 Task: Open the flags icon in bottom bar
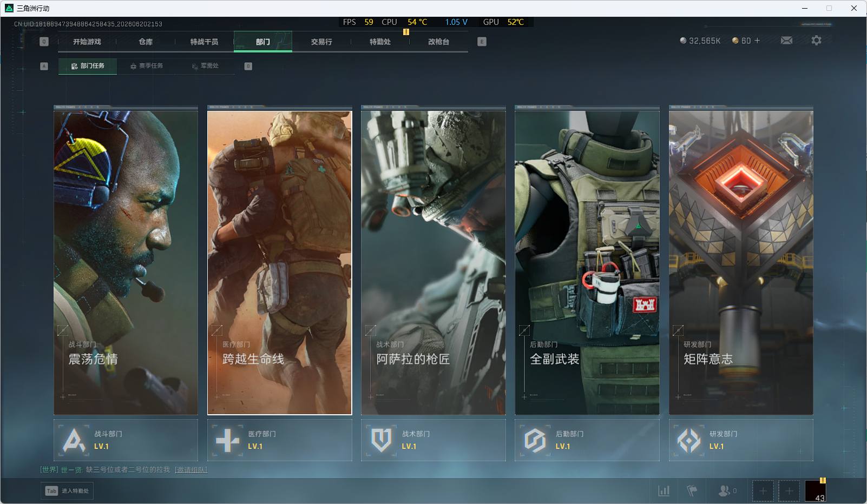(x=692, y=490)
